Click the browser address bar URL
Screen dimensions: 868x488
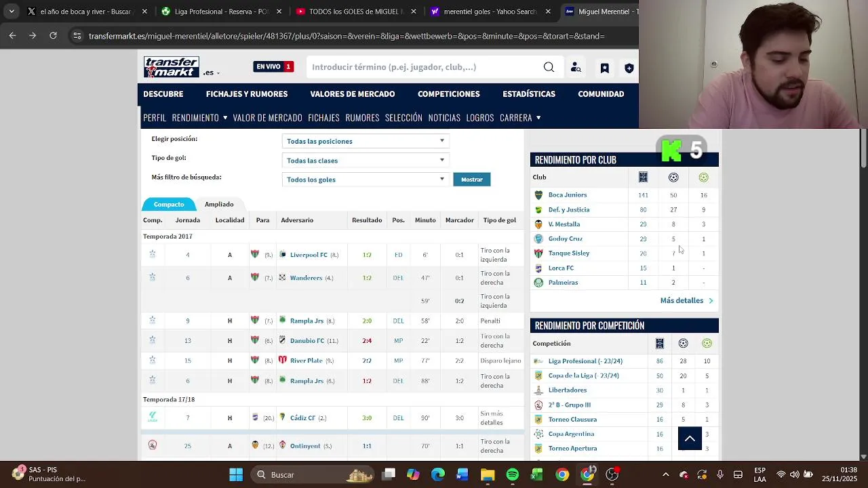tap(347, 36)
